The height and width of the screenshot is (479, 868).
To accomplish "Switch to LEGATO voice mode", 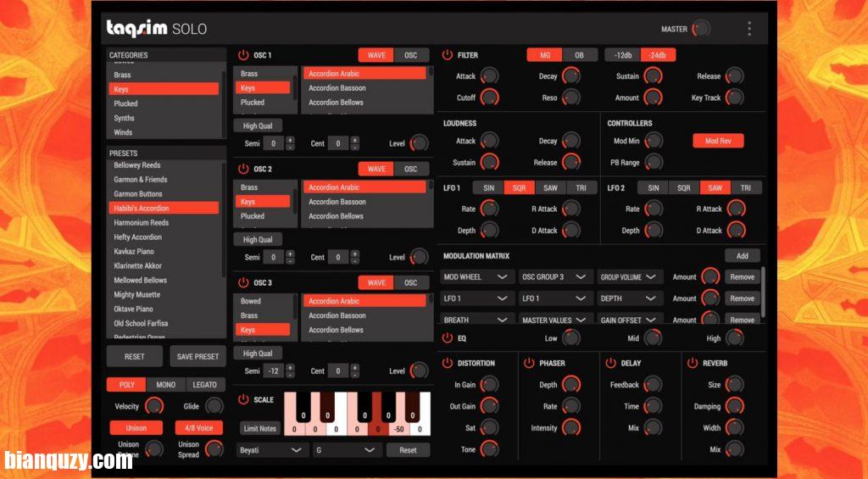I will (205, 384).
